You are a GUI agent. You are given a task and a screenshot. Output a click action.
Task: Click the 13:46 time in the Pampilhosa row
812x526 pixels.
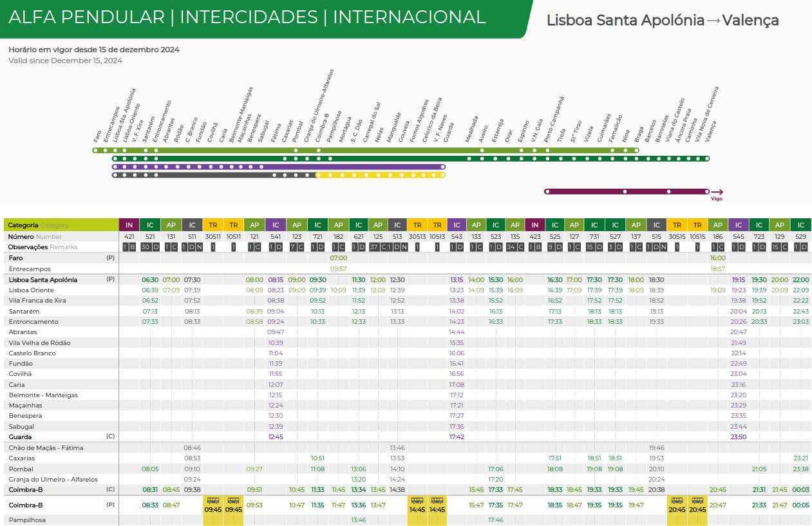pos(359,520)
